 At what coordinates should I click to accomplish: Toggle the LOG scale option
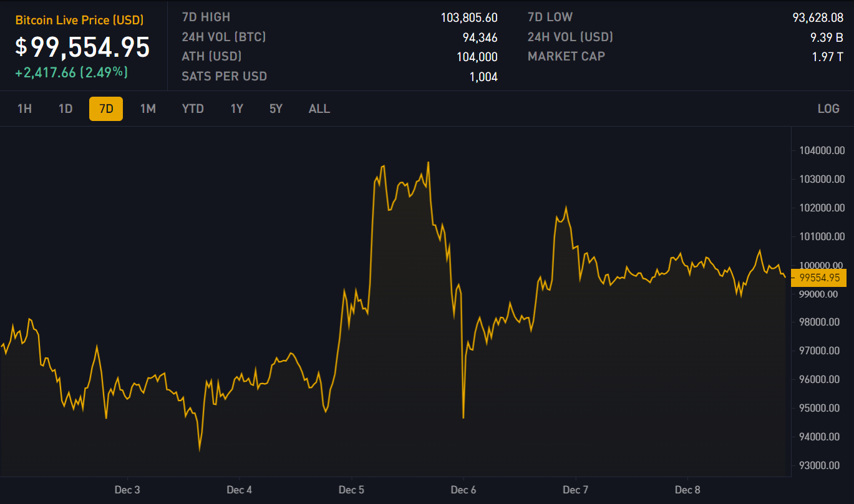[x=828, y=109]
